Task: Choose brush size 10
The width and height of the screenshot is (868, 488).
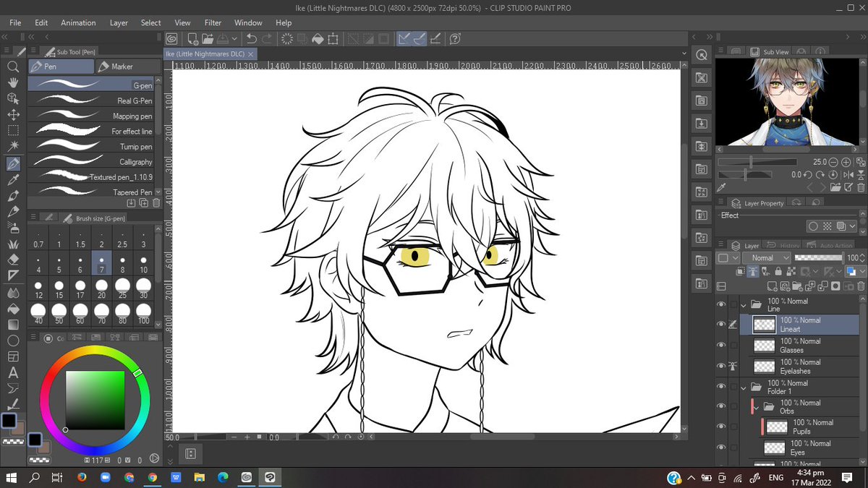Action: (x=143, y=264)
